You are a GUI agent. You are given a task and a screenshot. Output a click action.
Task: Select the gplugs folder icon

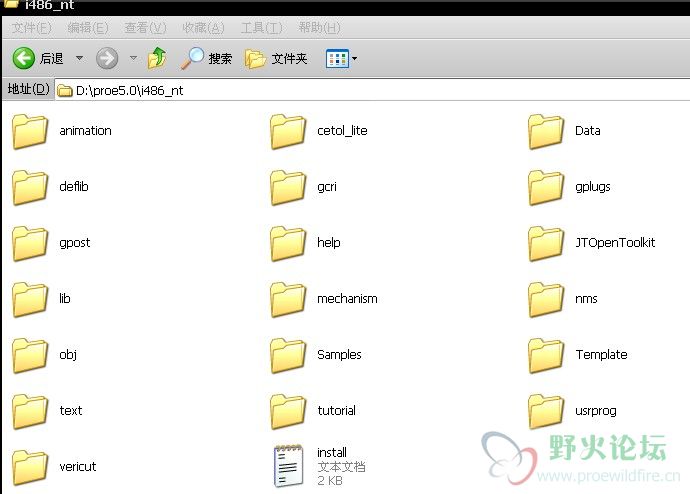coord(546,187)
